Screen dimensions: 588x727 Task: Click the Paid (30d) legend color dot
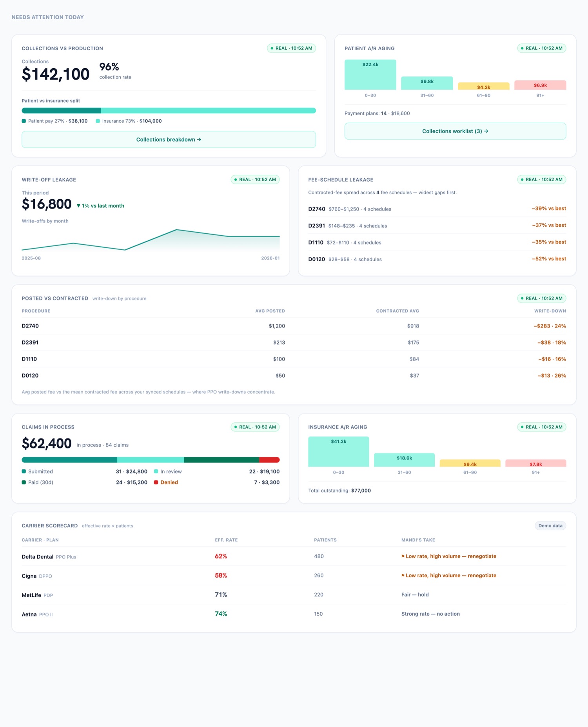pyautogui.click(x=24, y=482)
